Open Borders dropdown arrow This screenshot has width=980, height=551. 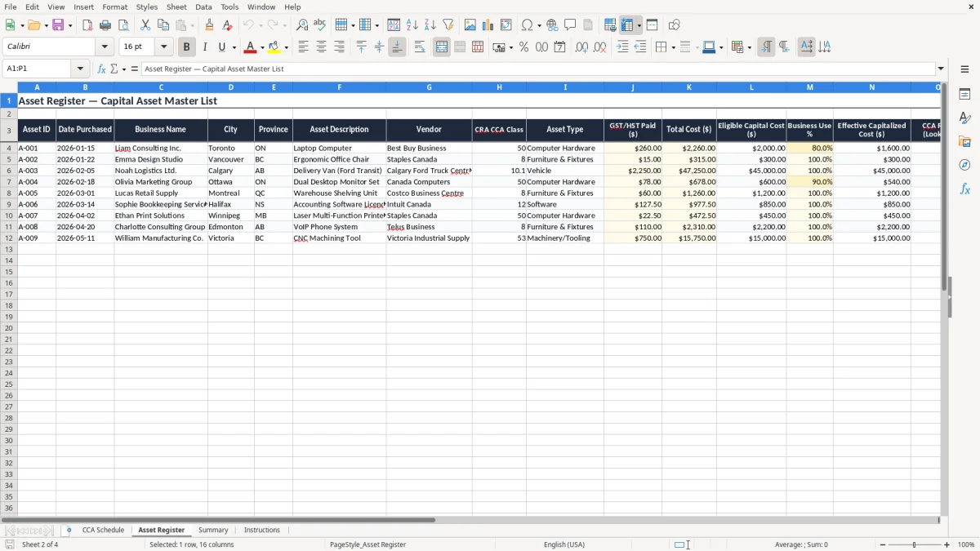(672, 47)
